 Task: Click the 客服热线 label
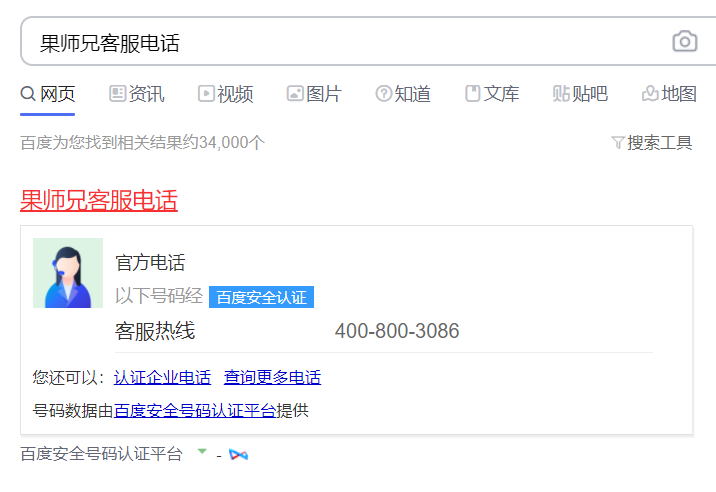click(155, 331)
